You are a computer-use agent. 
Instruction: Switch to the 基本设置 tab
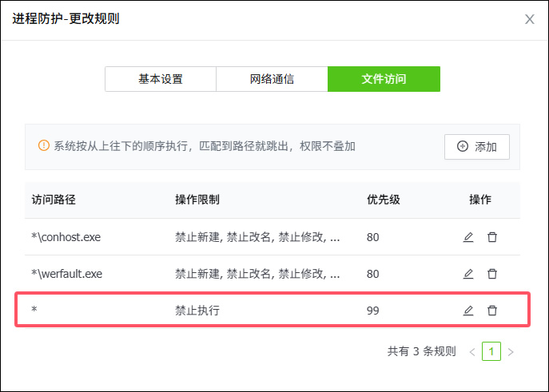point(161,79)
